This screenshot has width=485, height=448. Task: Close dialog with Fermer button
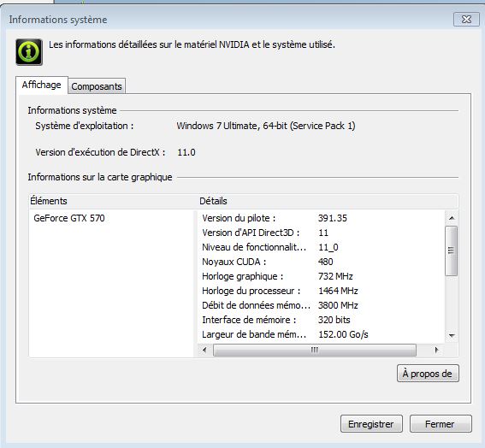coord(441,424)
